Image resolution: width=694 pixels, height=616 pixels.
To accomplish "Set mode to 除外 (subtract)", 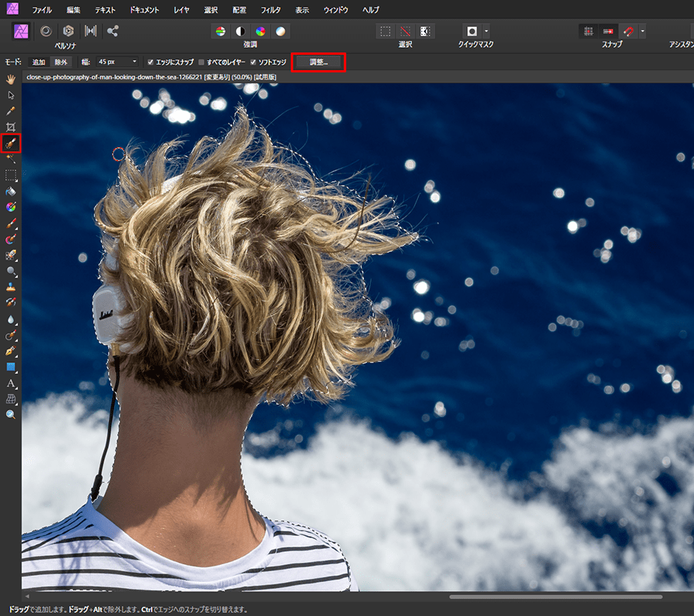I will [59, 62].
